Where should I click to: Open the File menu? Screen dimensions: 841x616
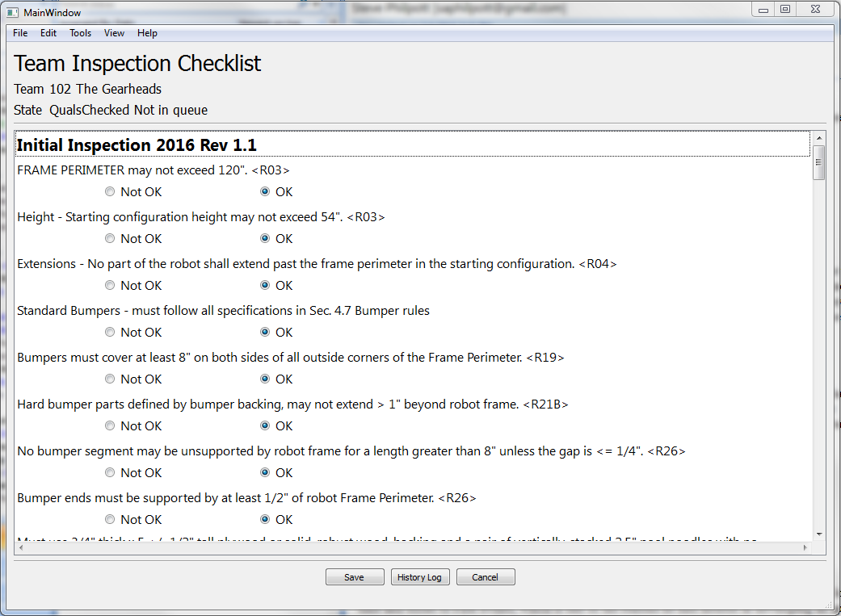(20, 33)
